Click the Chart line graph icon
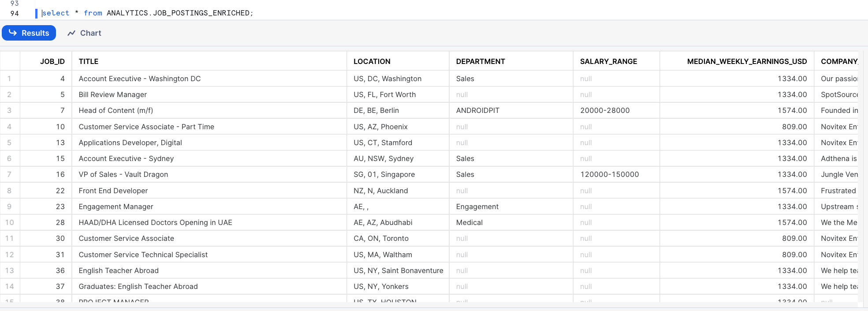868x311 pixels. click(x=71, y=33)
